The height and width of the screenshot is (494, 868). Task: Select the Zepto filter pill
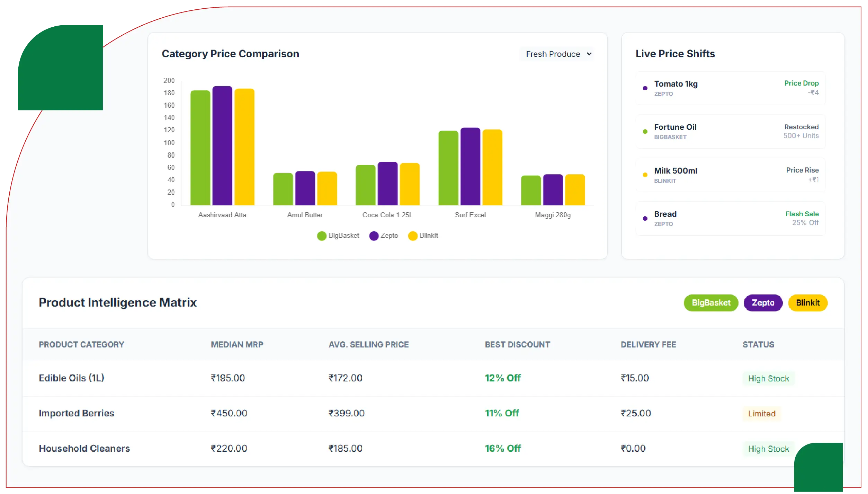763,303
